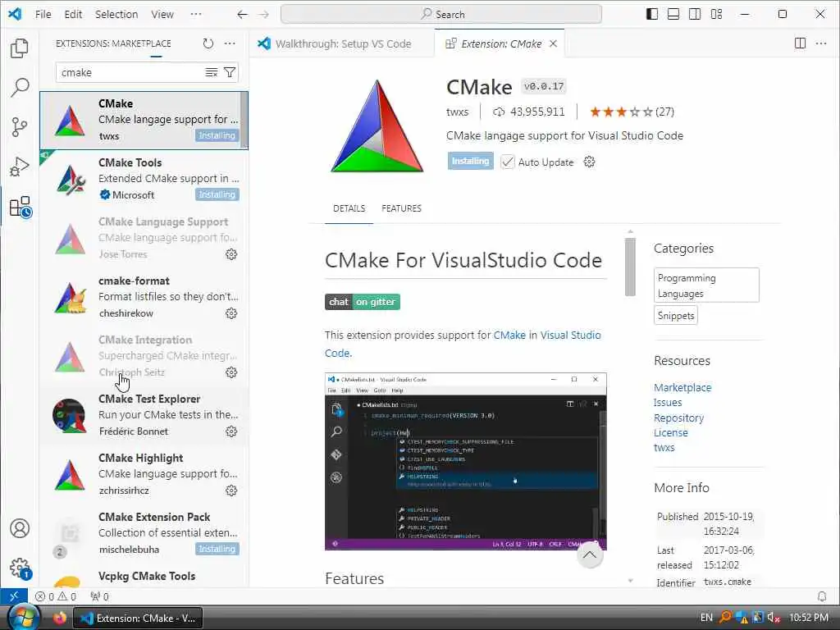Image resolution: width=840 pixels, height=630 pixels.
Task: Click the scroll-to-top arrow button
Action: (x=589, y=555)
